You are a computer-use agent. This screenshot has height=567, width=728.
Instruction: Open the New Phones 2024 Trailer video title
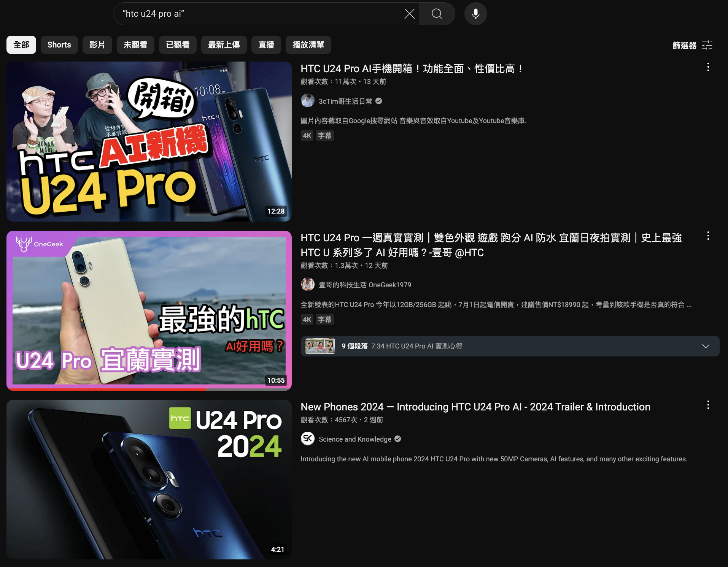[x=475, y=407]
